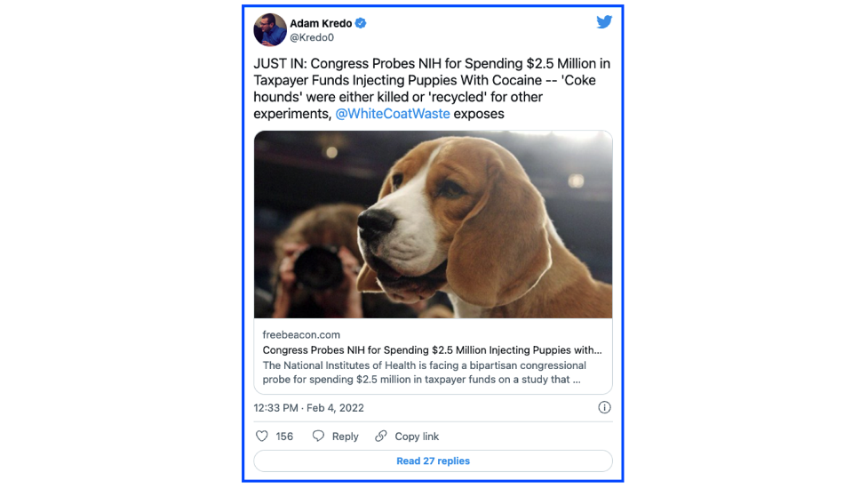Click the JUST IN tweet body text
The image size is (868, 489).
tap(432, 80)
